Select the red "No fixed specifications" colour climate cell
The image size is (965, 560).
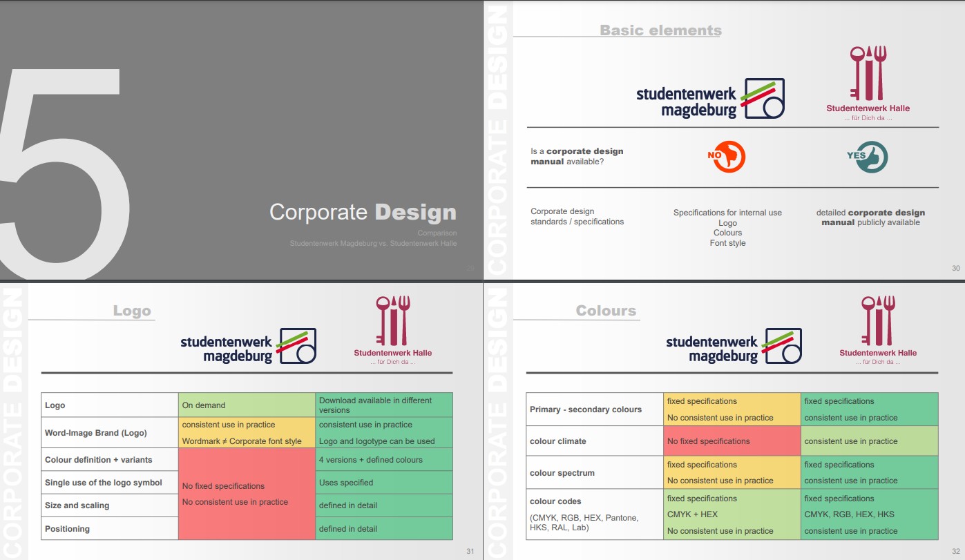coord(732,441)
